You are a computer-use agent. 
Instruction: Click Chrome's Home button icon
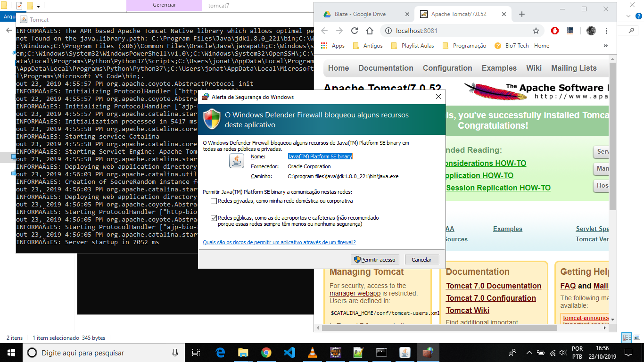click(371, 30)
